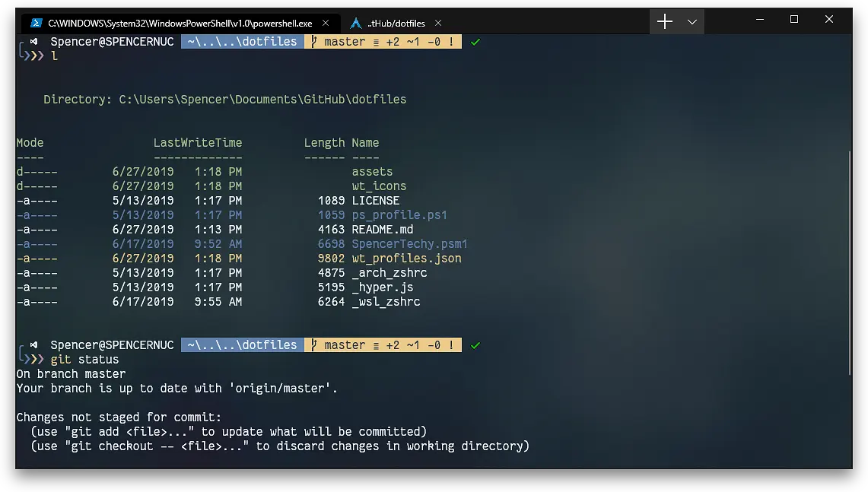Screen dimensions: 868x492
Task: Close the terminal window
Action: coord(828,19)
